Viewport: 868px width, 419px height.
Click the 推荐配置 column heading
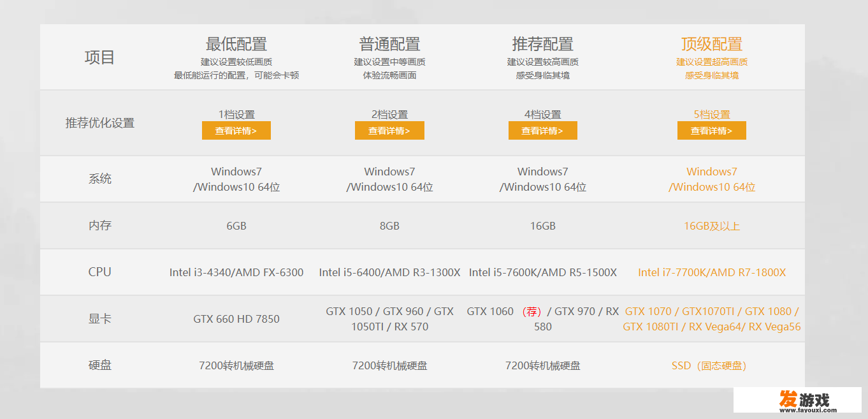pyautogui.click(x=543, y=44)
